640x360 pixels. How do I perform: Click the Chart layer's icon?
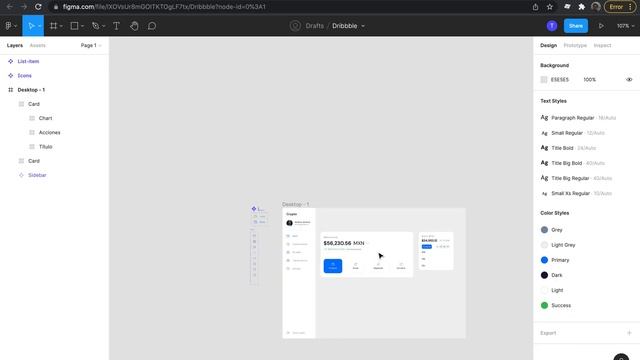click(x=32, y=118)
